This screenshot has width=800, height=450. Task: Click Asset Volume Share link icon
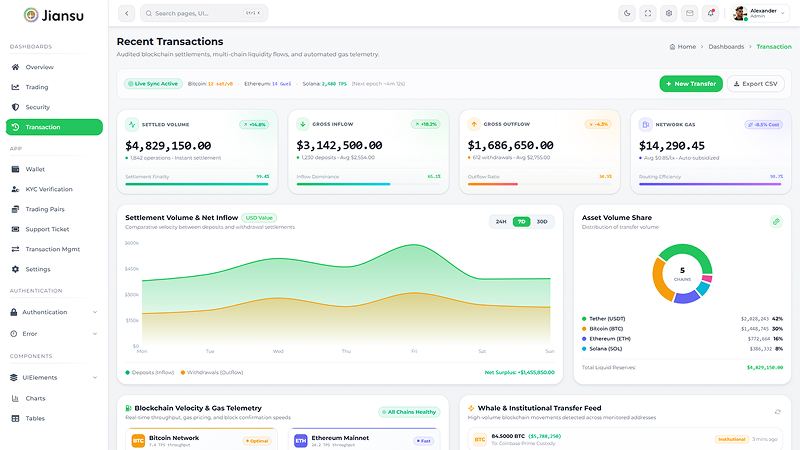[776, 221]
